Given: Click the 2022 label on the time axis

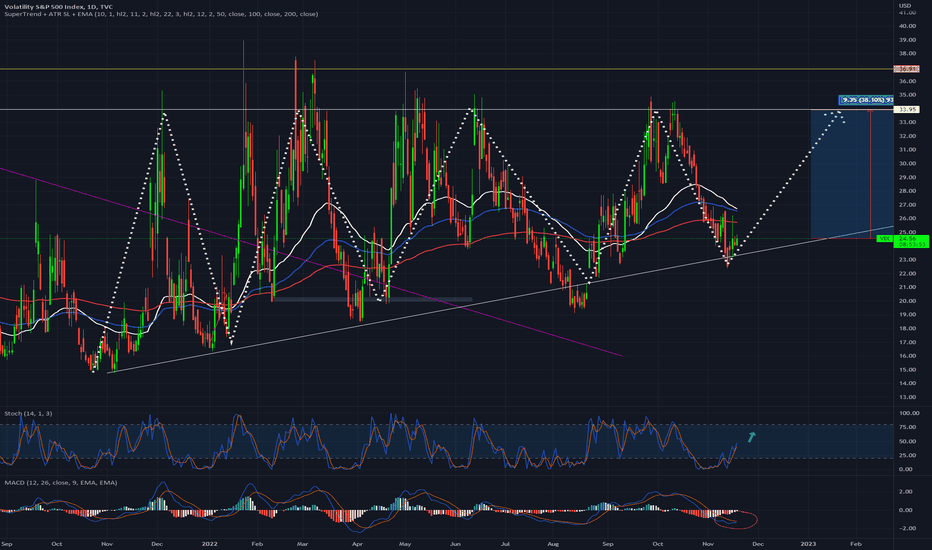Looking at the screenshot, I should tap(209, 543).
